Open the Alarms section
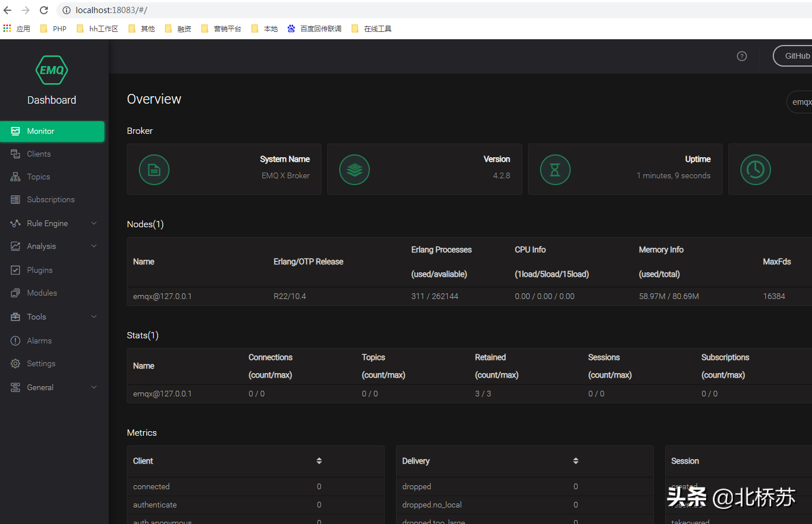Viewport: 812px width, 524px height. pyautogui.click(x=39, y=341)
